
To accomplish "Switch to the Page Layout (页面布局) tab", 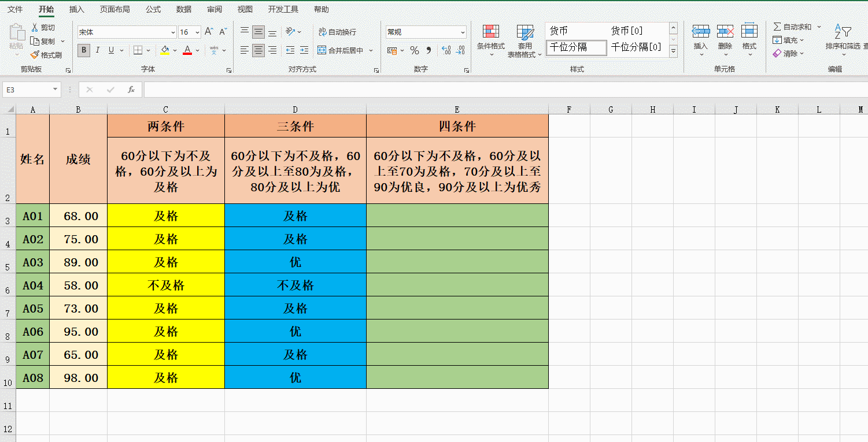I will 114,9.
